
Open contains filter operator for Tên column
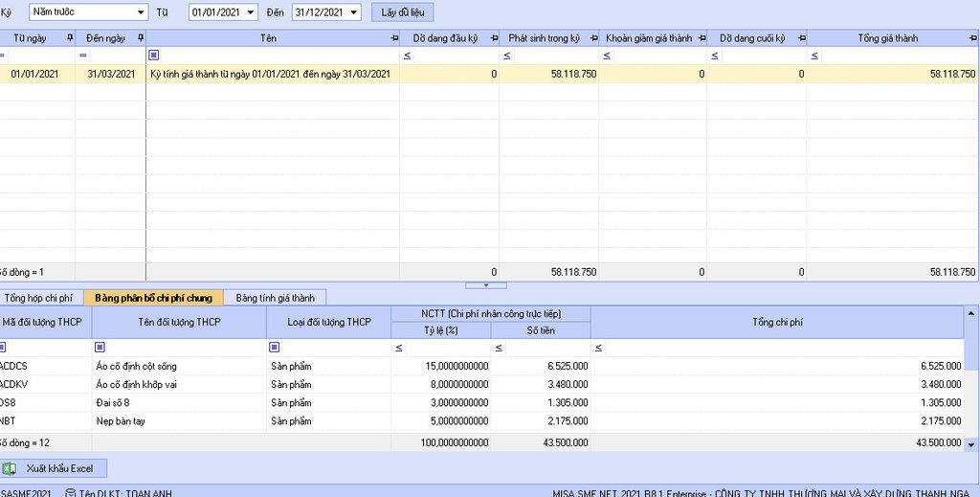pos(154,56)
